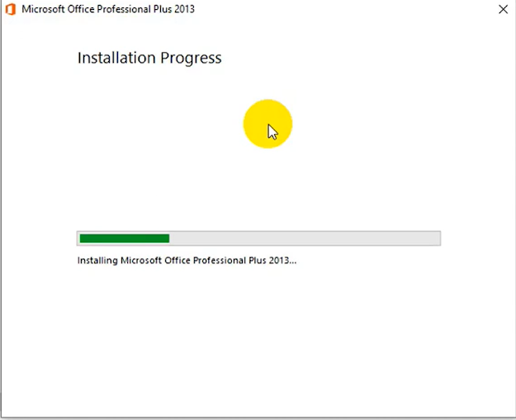Image resolution: width=516 pixels, height=420 pixels.
Task: Click the window title text in title bar
Action: coord(108,10)
